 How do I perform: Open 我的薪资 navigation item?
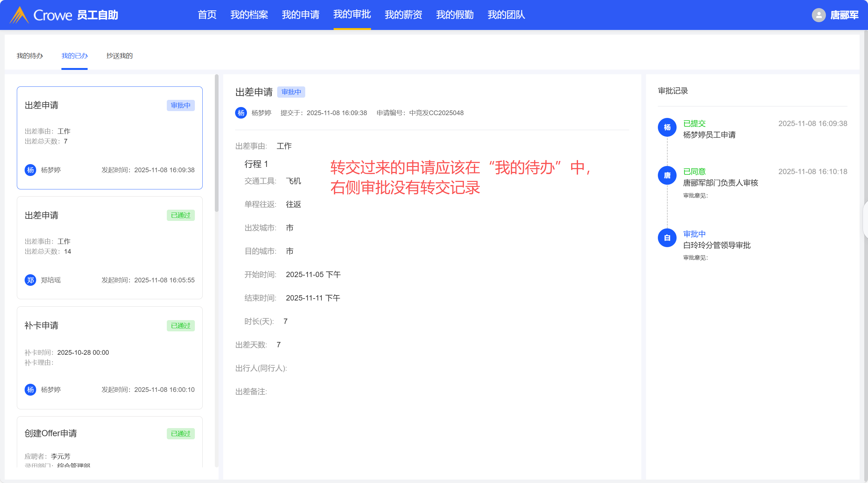(x=403, y=15)
